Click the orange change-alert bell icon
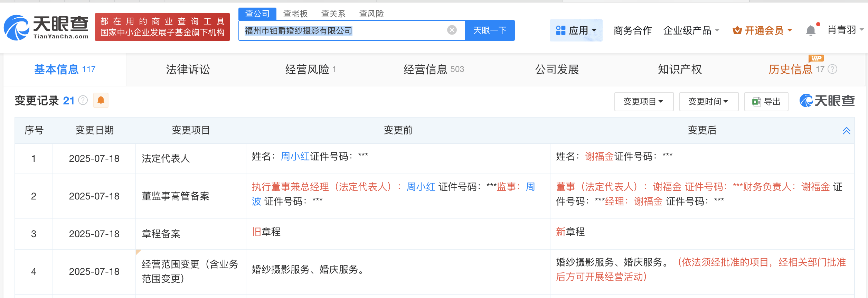Viewport: 868px width, 298px height. [x=101, y=100]
